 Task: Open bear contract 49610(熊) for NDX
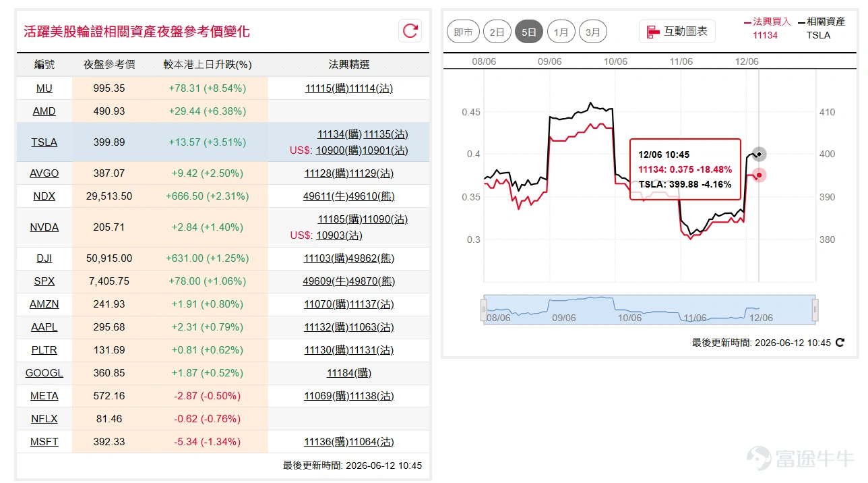pyautogui.click(x=372, y=196)
